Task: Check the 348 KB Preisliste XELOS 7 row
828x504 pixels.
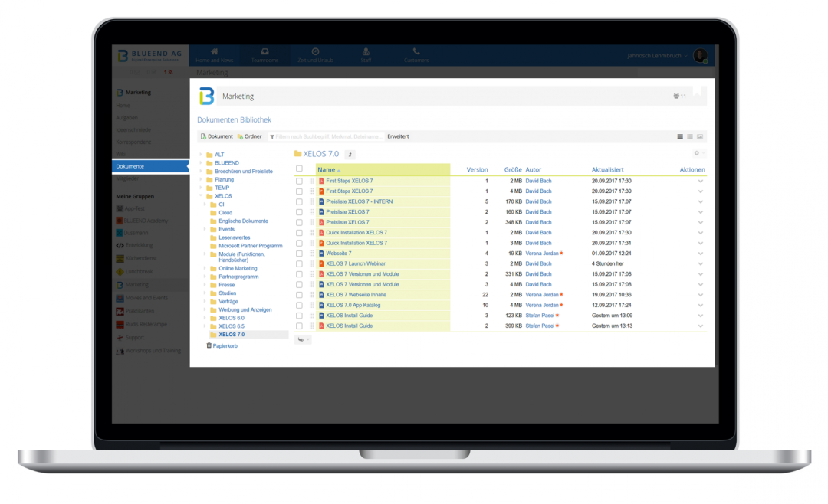Action: pos(300,222)
